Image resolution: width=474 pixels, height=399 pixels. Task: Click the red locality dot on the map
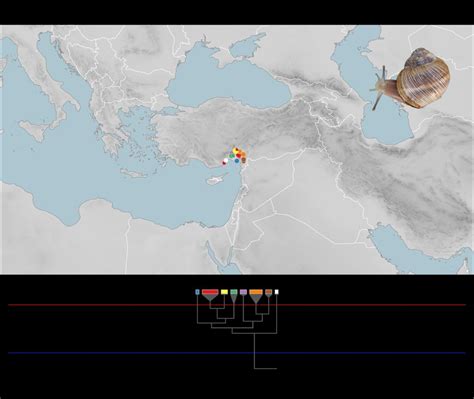[238, 156]
